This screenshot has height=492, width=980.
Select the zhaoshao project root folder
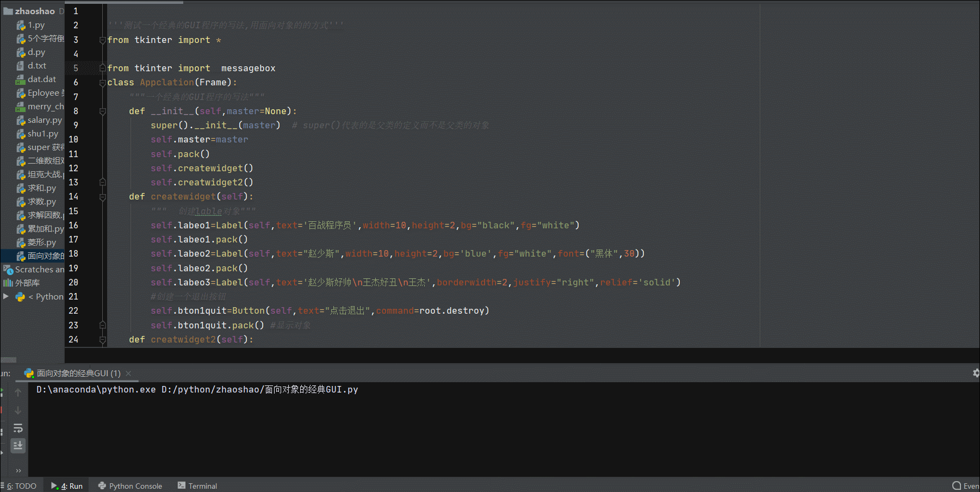(x=34, y=11)
